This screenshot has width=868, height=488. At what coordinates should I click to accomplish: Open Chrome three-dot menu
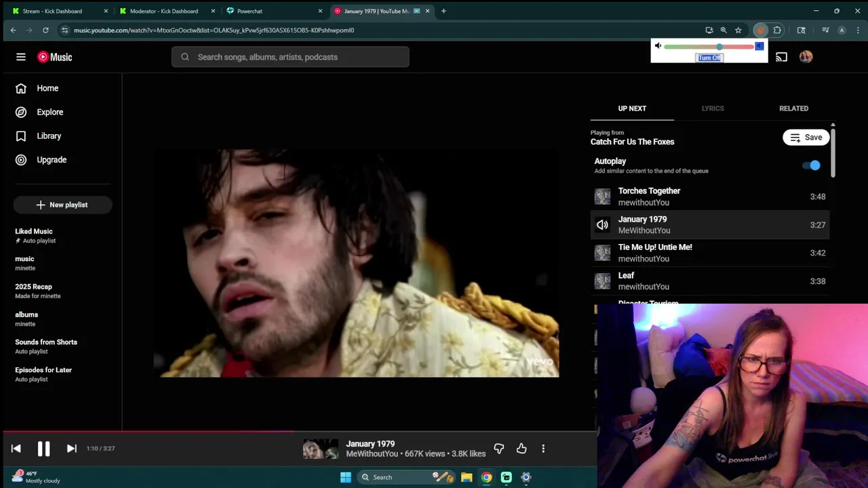pos(859,30)
